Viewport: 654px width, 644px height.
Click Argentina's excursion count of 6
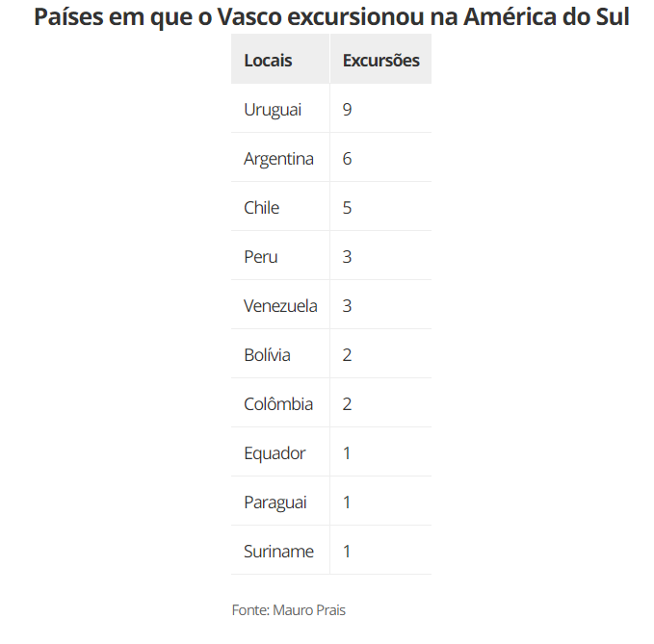coord(347,159)
